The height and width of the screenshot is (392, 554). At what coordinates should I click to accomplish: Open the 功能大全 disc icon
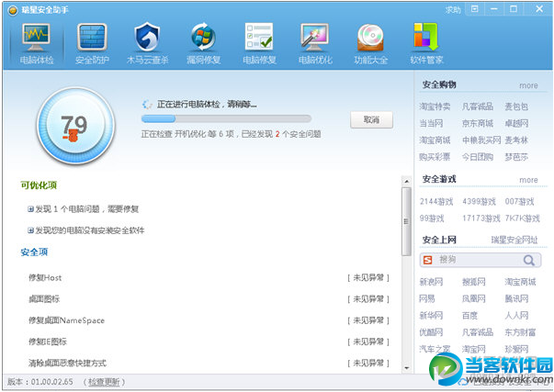coord(371,44)
